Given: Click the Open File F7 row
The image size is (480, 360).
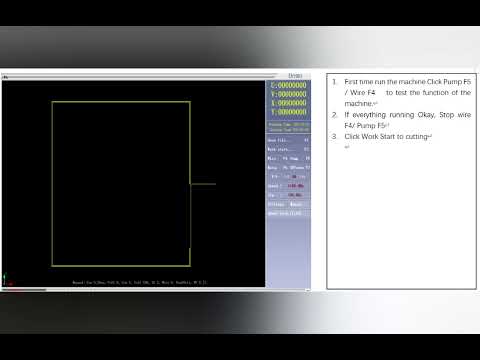Looking at the screenshot, I should 288,140.
